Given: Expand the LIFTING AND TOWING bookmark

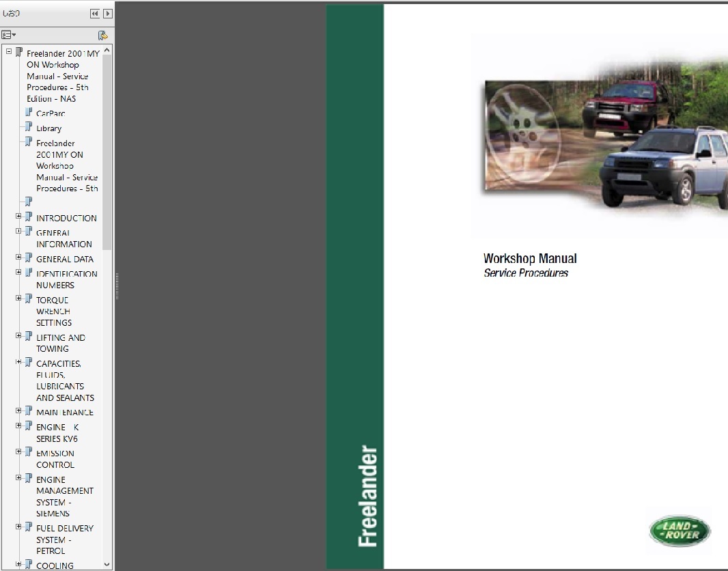Looking at the screenshot, I should point(18,335).
